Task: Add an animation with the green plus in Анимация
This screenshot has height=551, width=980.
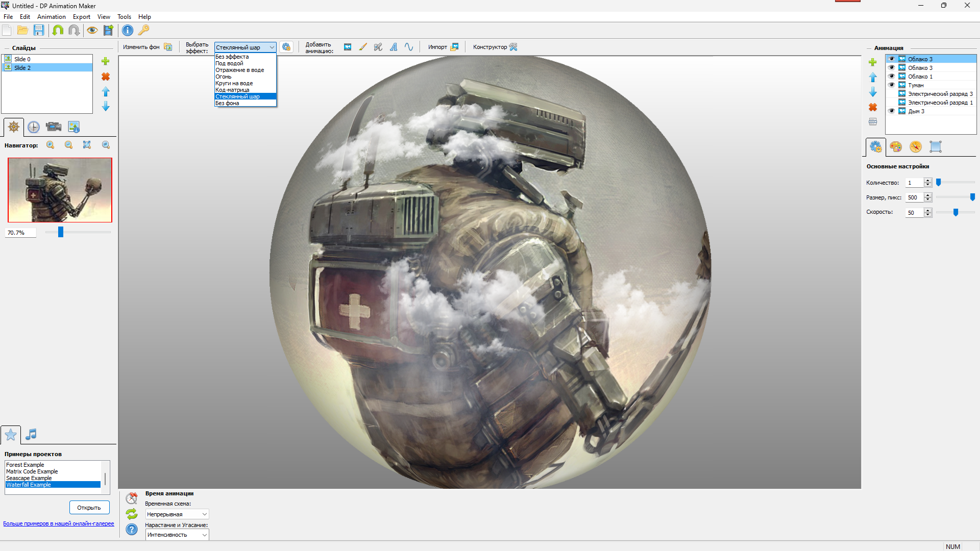Action: [873, 62]
